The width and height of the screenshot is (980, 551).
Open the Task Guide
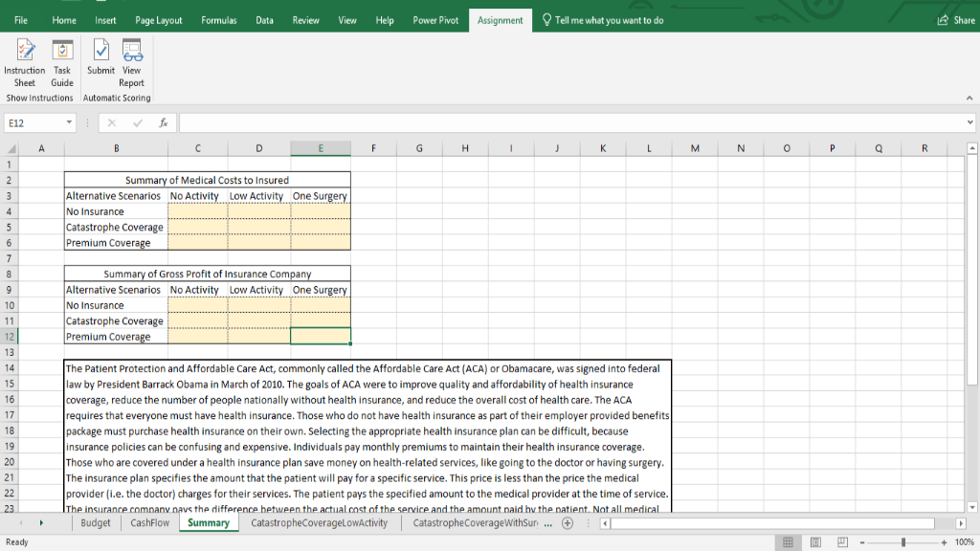click(x=61, y=62)
